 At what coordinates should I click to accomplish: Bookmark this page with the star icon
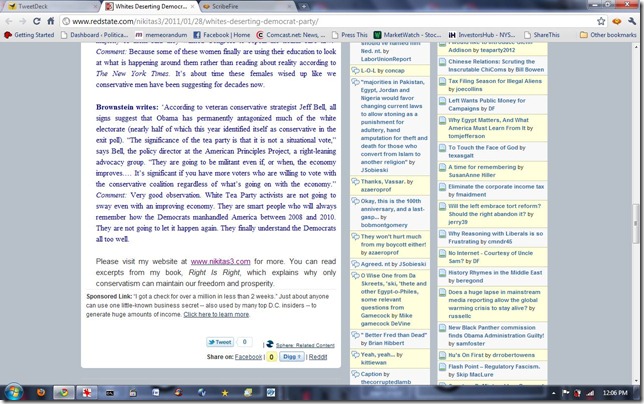pos(601,21)
